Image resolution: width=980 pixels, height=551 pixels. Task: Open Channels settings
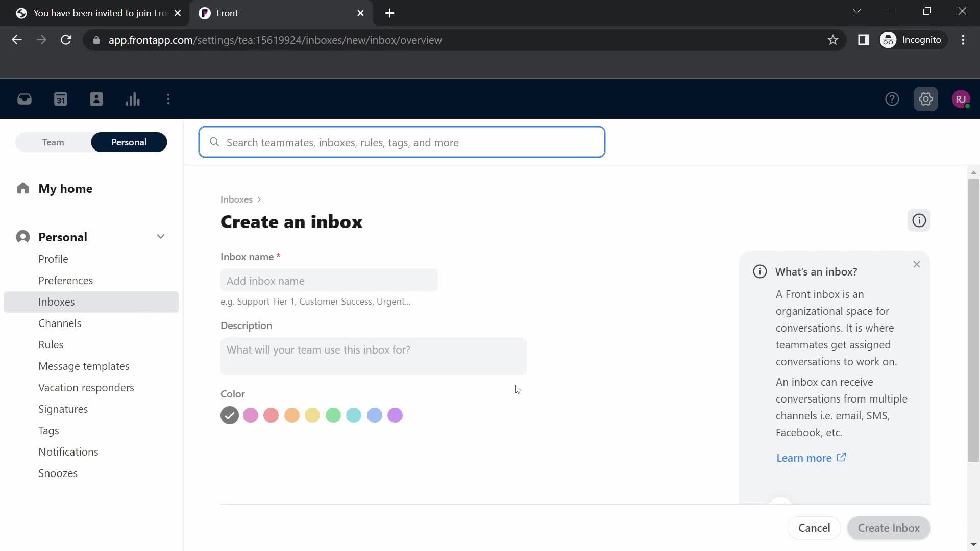(60, 323)
